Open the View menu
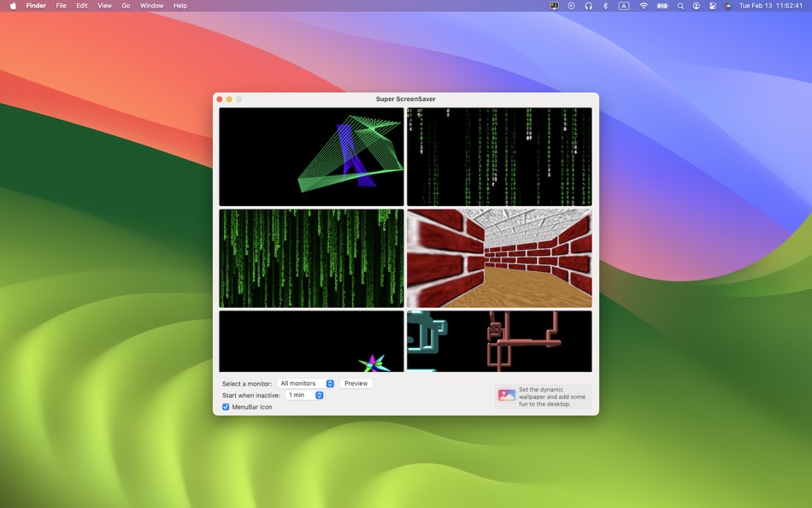Viewport: 812px width, 508px height. tap(104, 6)
